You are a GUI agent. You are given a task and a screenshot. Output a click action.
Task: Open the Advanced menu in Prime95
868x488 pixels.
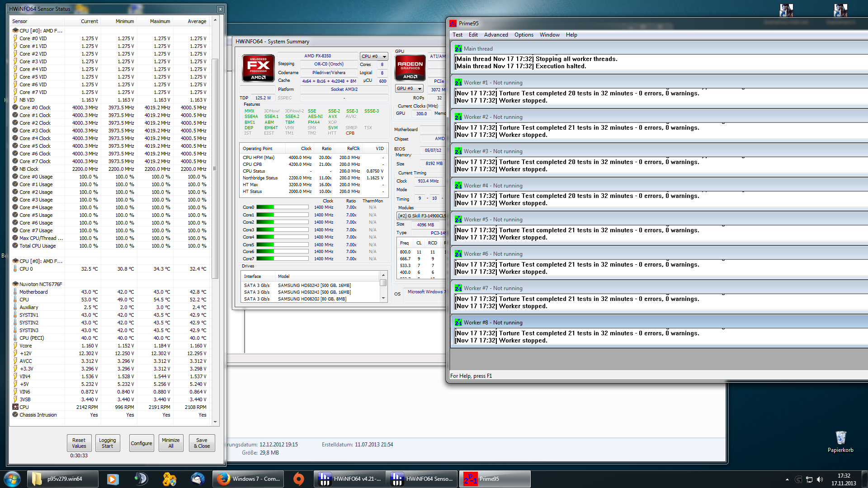point(495,35)
